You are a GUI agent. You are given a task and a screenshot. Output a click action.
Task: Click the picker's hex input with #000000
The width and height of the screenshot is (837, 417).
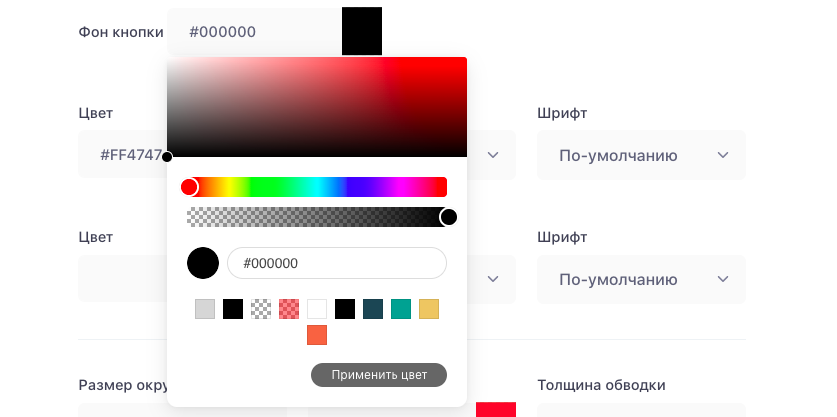pyautogui.click(x=337, y=263)
